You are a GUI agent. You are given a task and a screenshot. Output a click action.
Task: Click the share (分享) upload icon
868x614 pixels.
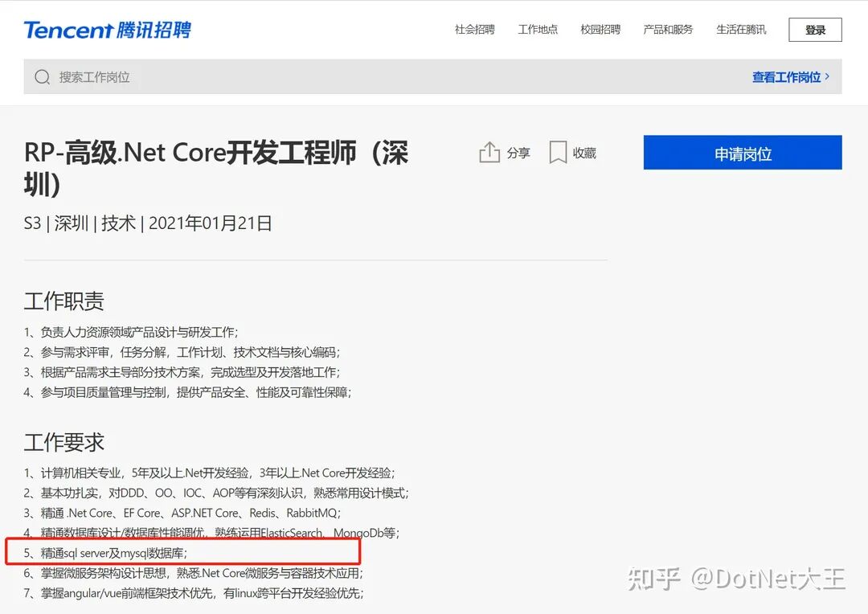pyautogui.click(x=489, y=152)
